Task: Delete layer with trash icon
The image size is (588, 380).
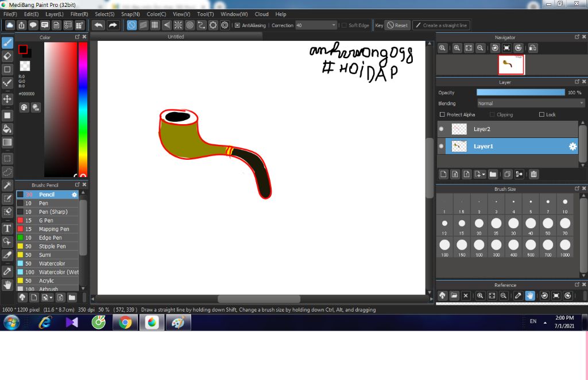Action: (533, 174)
